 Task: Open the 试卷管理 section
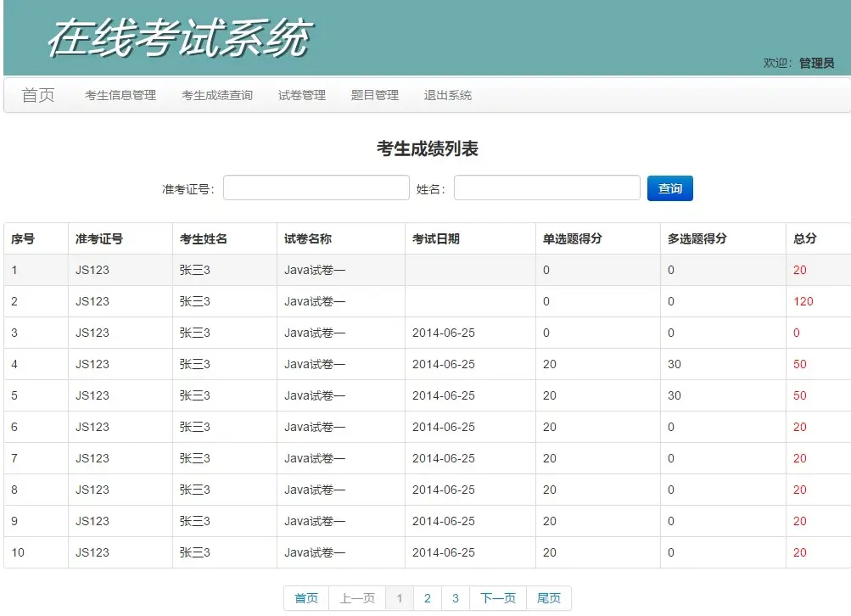(x=301, y=95)
